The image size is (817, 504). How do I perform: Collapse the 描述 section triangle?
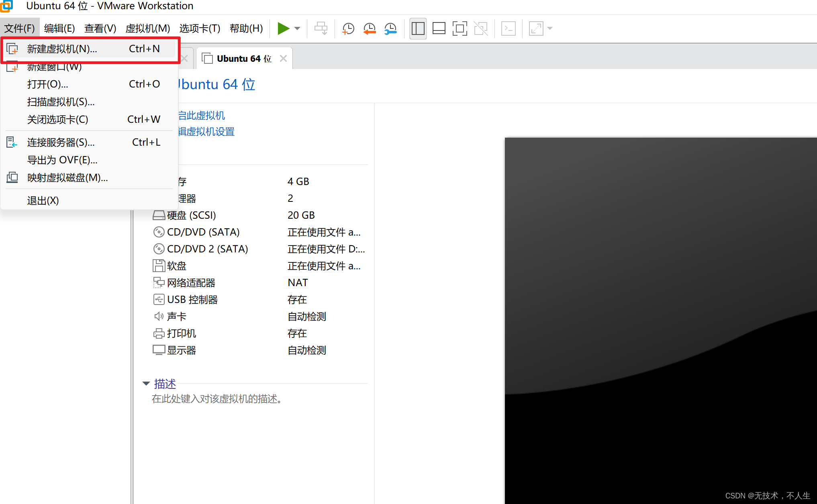point(146,384)
